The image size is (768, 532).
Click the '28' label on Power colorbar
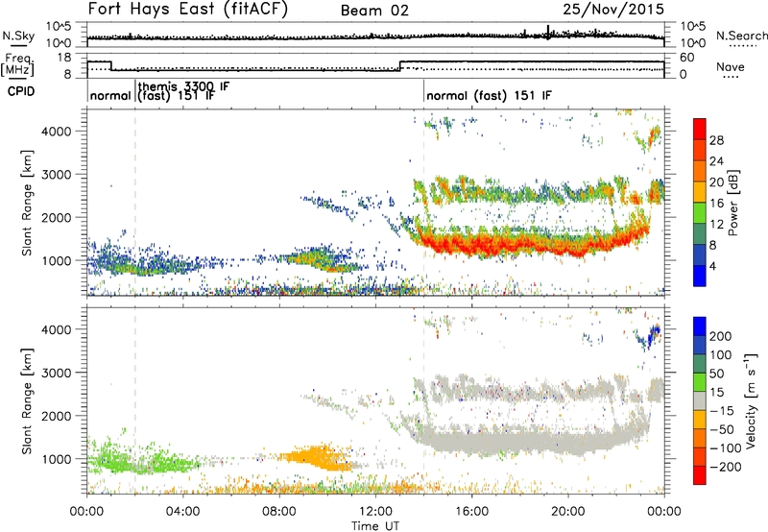click(x=716, y=140)
